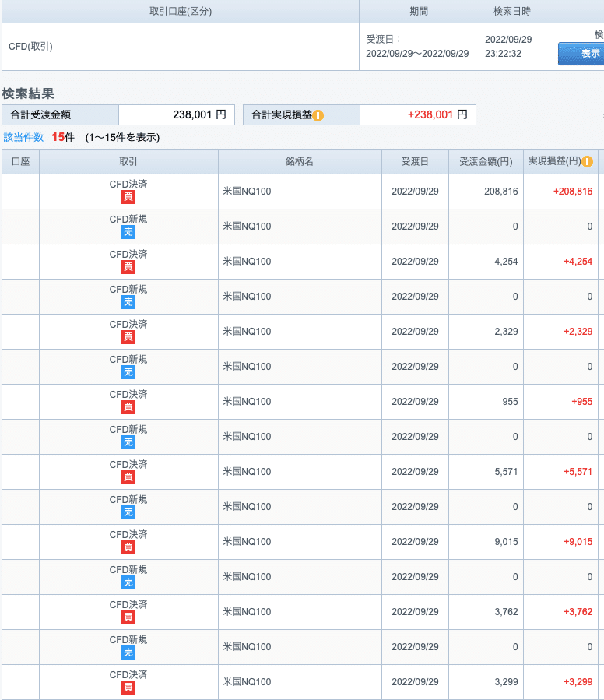Click 955 in the 受渡金額 column
The image size is (604, 700).
click(x=510, y=402)
